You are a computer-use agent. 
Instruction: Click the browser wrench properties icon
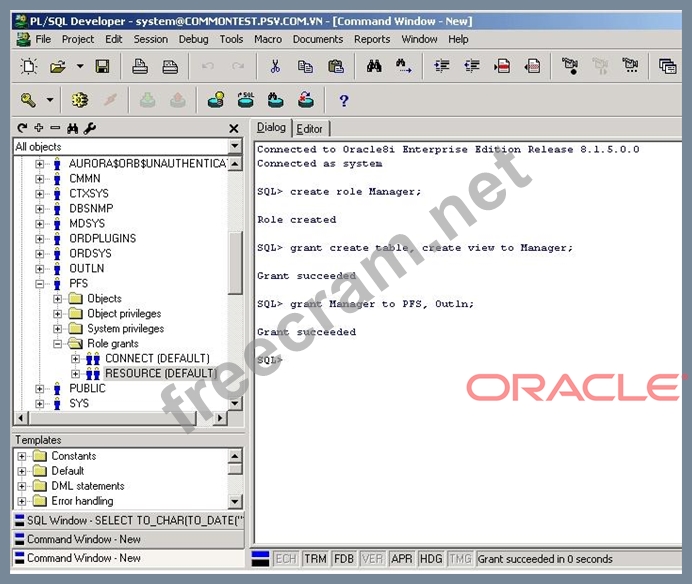coord(90,128)
